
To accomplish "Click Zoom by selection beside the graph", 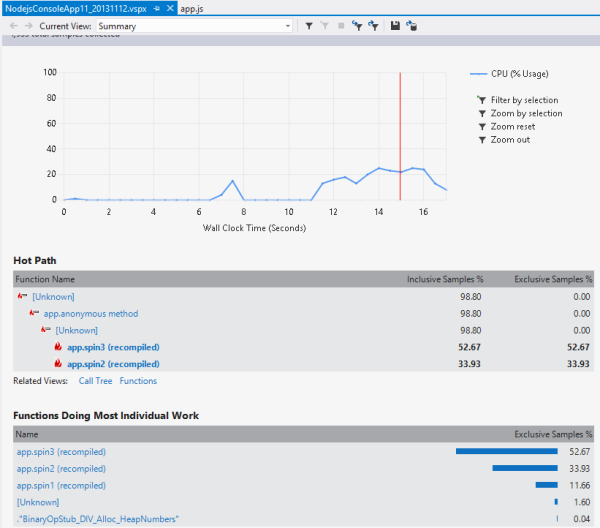I will pyautogui.click(x=526, y=113).
